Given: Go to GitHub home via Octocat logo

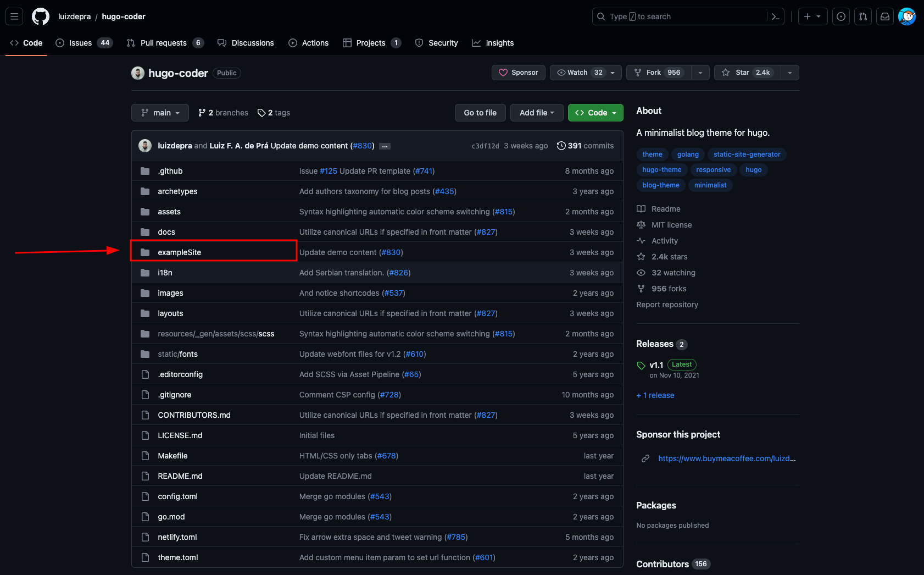Looking at the screenshot, I should (41, 16).
